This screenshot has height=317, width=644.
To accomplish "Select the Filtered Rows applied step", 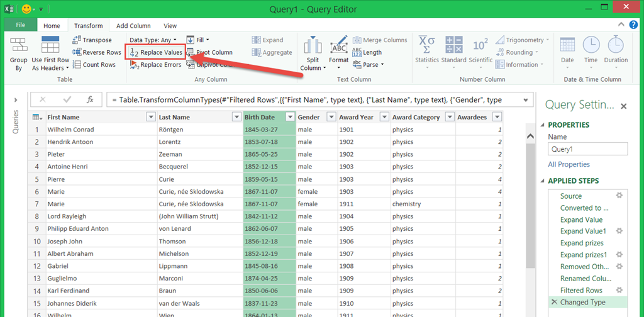I will pos(581,290).
